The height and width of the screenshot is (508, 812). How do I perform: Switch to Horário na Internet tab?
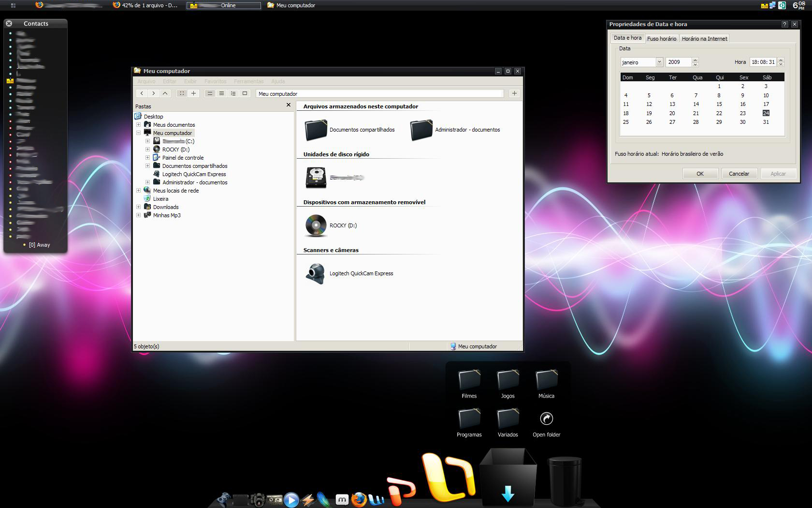coord(704,39)
